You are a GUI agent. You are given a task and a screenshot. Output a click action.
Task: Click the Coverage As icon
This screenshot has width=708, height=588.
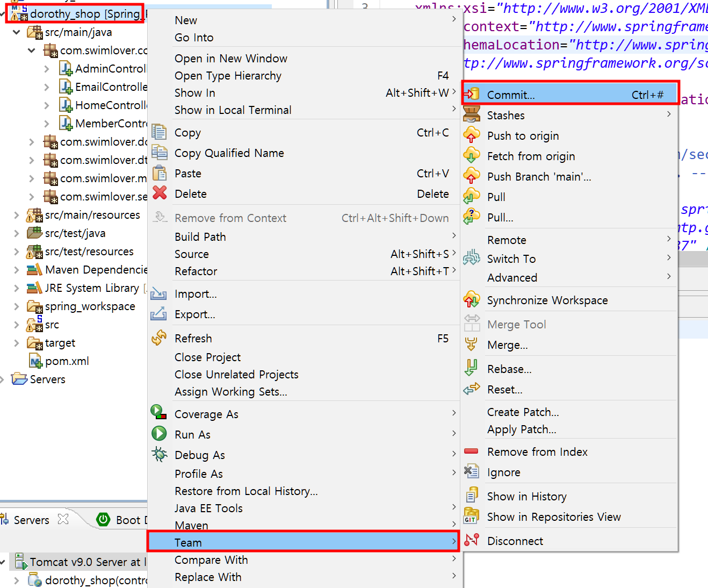(x=159, y=413)
